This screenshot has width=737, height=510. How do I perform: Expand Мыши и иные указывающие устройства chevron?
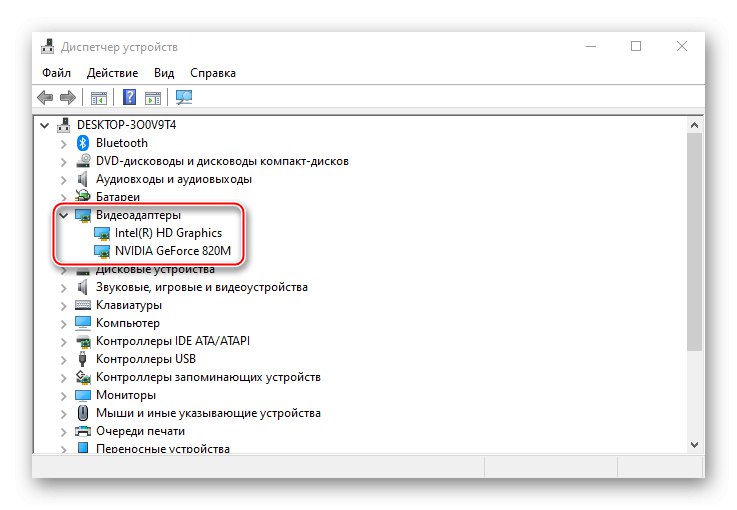pos(63,414)
